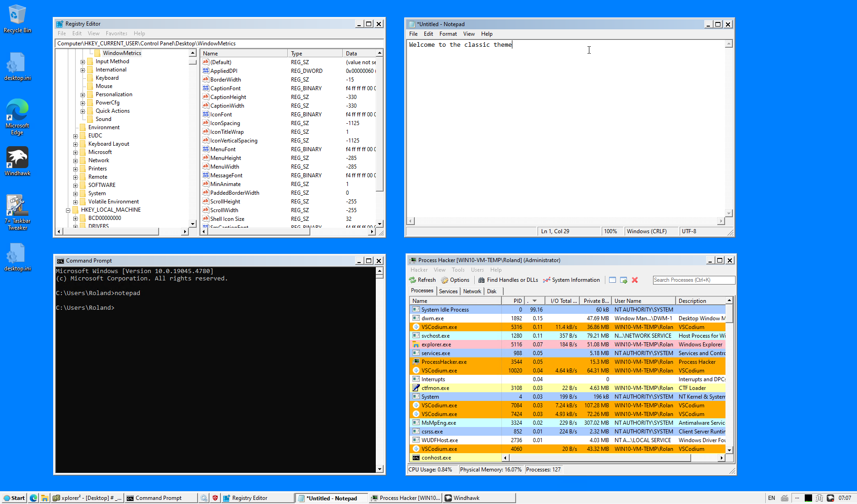This screenshot has width=857, height=504.
Task: Collapse the HKEY_LOCAL_MACHINE hive
Action: pos(68,209)
